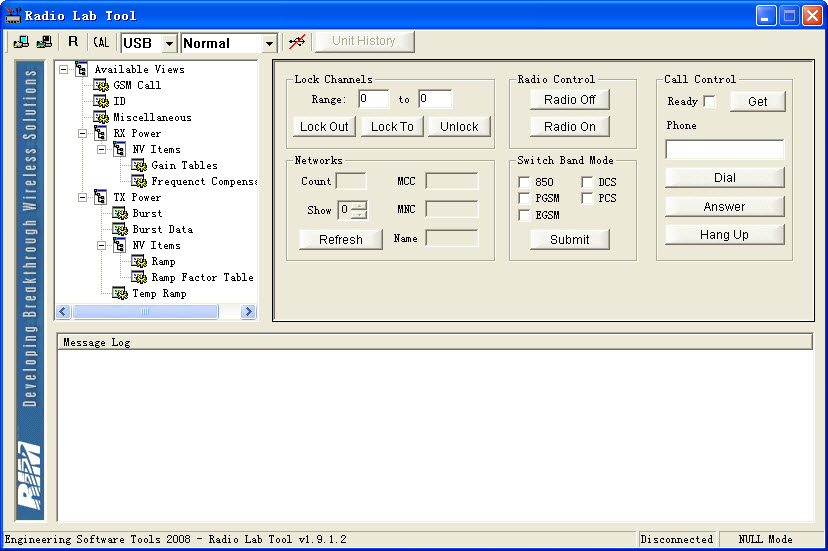Click the crossed-out USB disconnect icon

click(297, 42)
